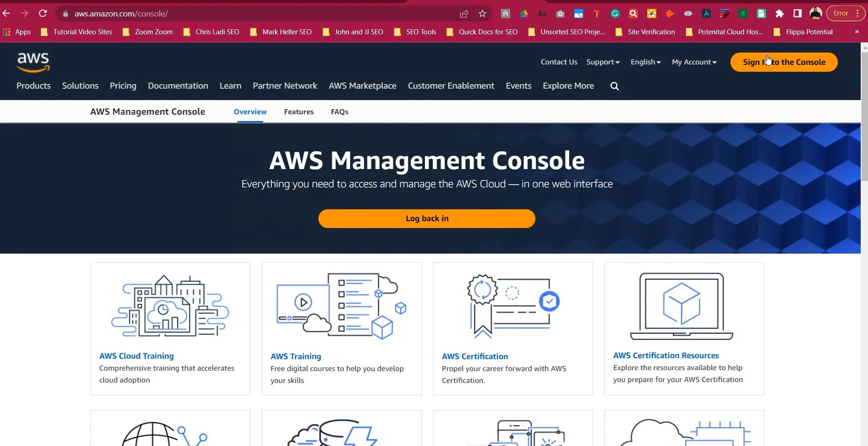The width and height of the screenshot is (868, 446).
Task: Click the share page icon in address bar
Action: [464, 14]
